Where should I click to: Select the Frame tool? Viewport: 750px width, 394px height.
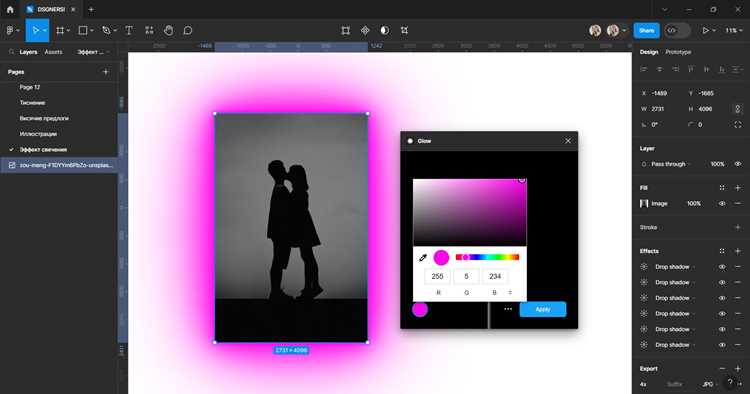pyautogui.click(x=60, y=30)
